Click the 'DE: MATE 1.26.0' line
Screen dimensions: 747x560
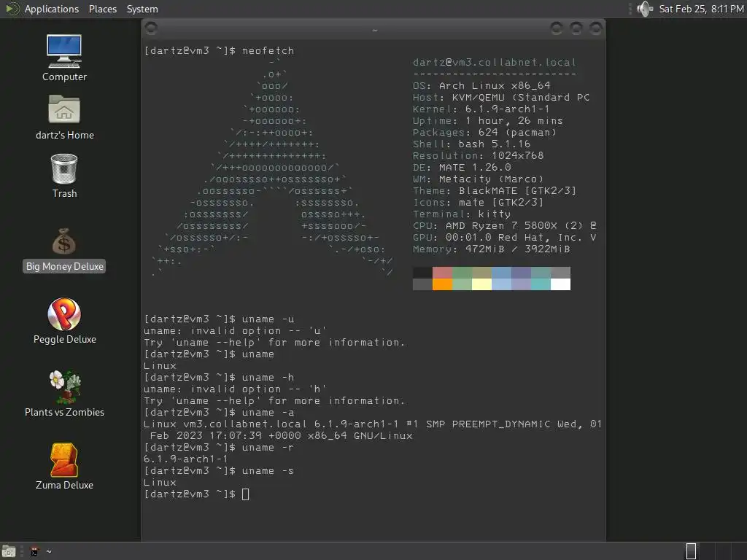click(x=462, y=168)
